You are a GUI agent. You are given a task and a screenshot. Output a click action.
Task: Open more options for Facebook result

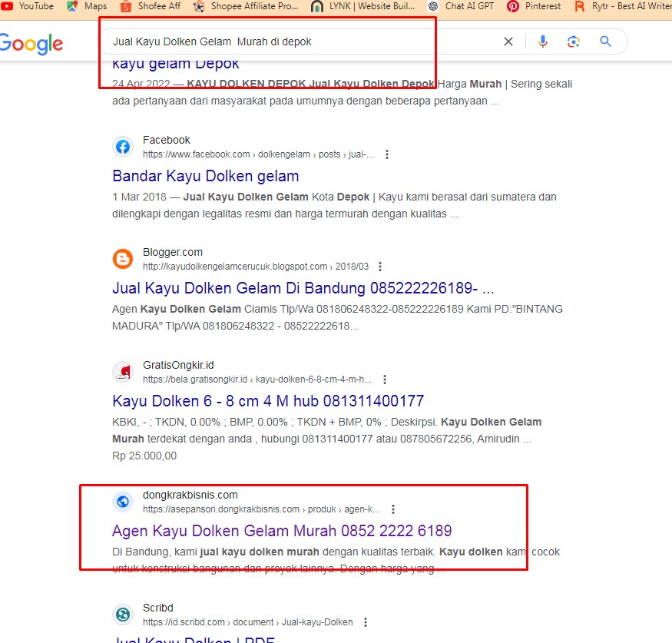coord(387,154)
